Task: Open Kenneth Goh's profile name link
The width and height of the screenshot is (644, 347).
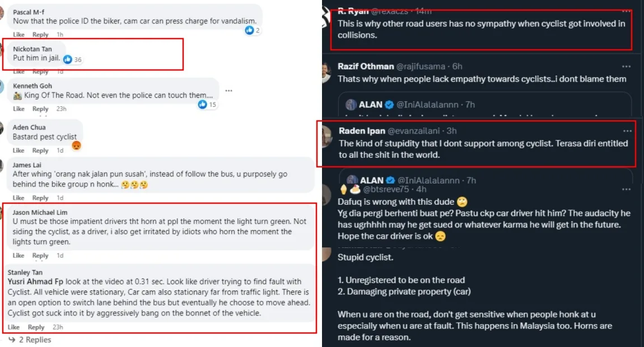Action: pyautogui.click(x=33, y=86)
